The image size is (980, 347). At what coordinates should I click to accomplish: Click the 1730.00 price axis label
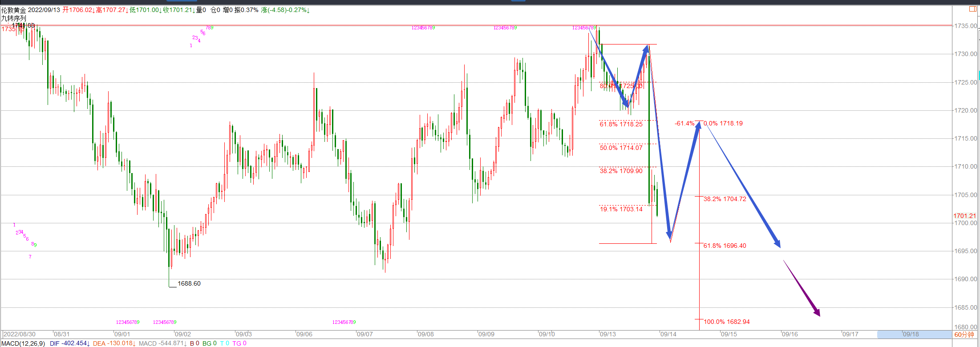[x=965, y=54]
